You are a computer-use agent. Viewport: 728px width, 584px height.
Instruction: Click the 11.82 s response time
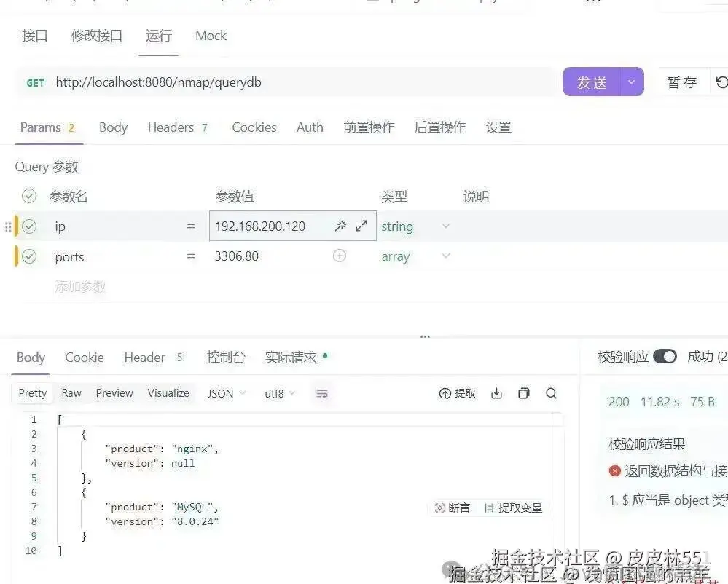click(x=660, y=402)
